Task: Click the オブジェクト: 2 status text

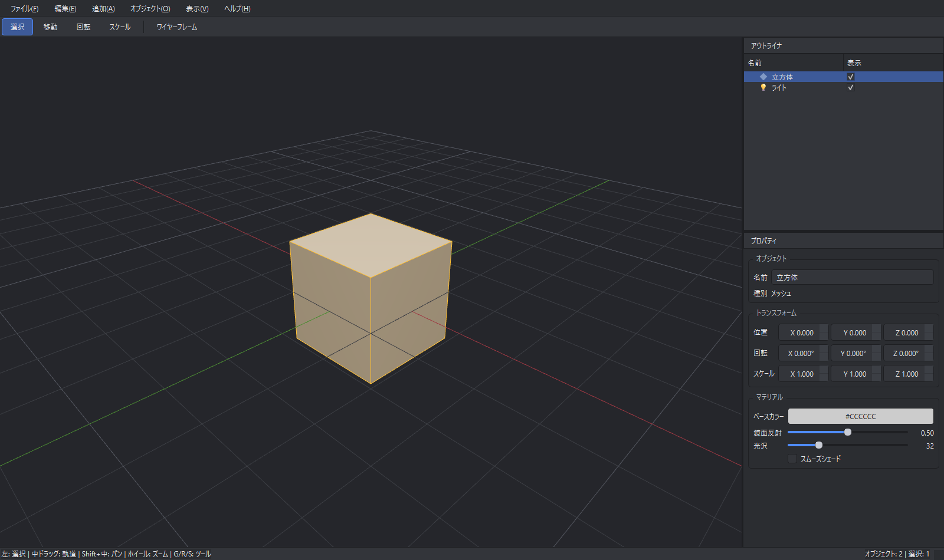Action: pos(883,554)
